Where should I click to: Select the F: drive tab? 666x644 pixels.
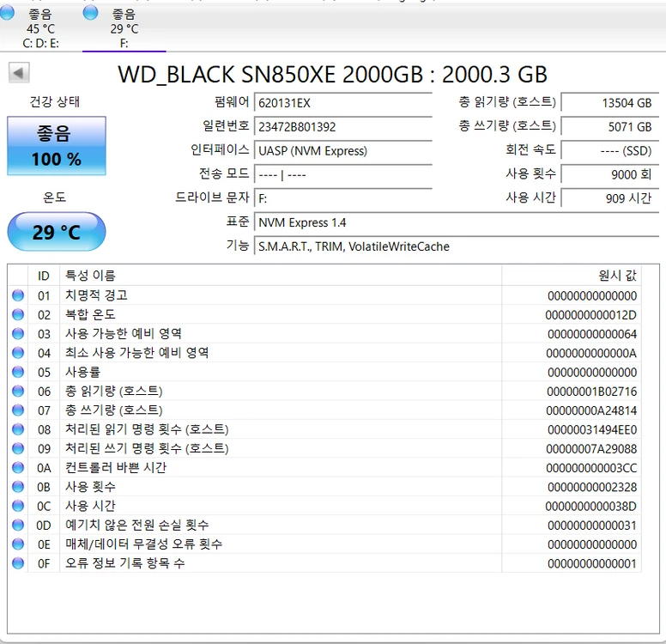coord(124,28)
